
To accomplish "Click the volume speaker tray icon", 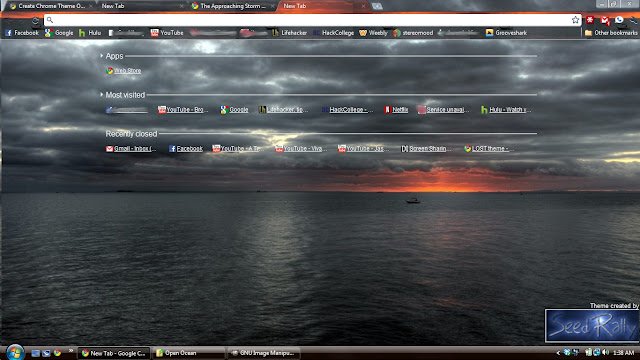I will click(x=605, y=352).
